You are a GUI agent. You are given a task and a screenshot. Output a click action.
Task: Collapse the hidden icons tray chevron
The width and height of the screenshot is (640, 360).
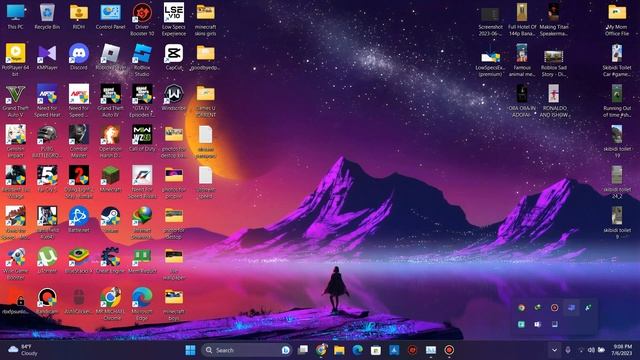click(x=554, y=350)
